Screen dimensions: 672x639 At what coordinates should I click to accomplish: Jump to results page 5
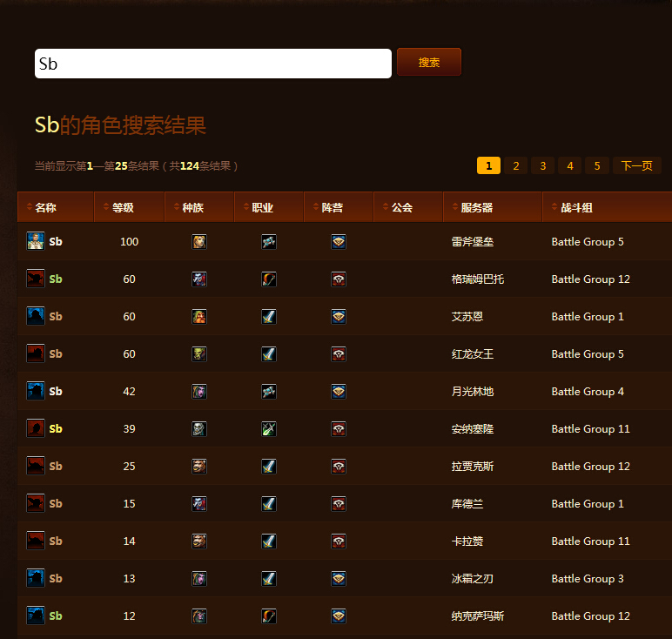click(597, 166)
